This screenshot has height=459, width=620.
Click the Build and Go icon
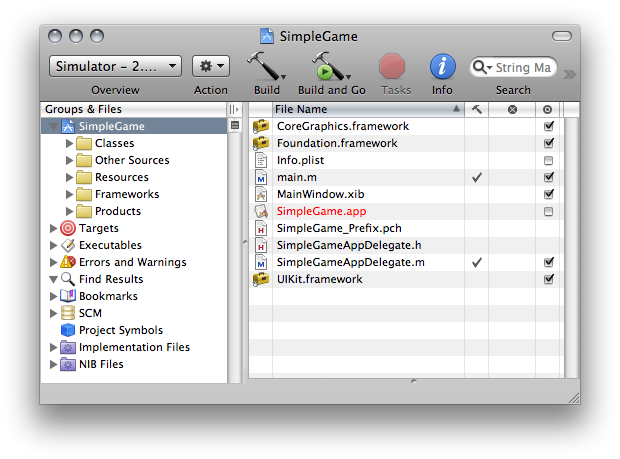(x=329, y=66)
